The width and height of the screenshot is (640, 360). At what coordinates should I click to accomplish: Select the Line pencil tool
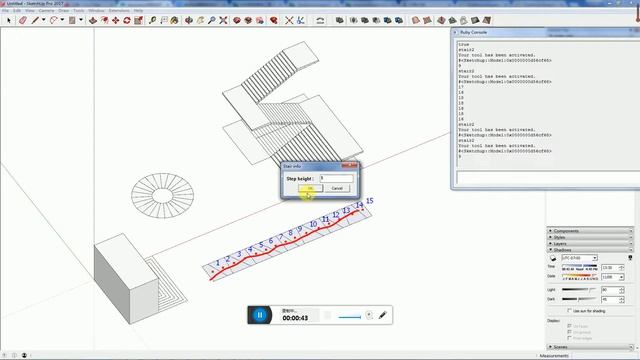point(35,20)
